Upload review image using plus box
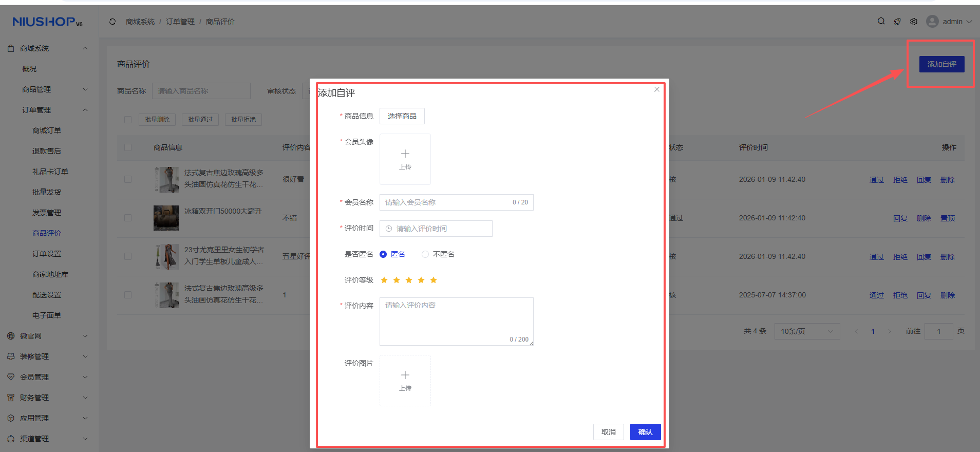The image size is (980, 452). (x=405, y=381)
